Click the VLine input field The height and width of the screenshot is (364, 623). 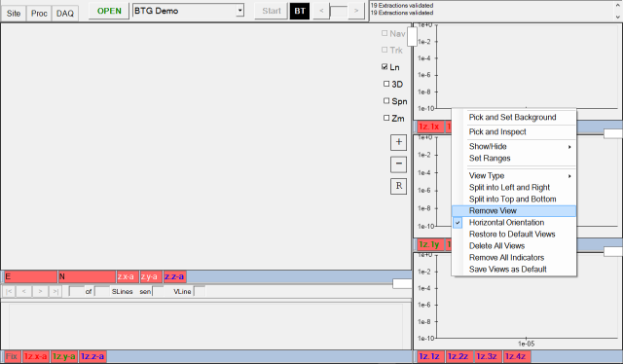tap(199, 291)
